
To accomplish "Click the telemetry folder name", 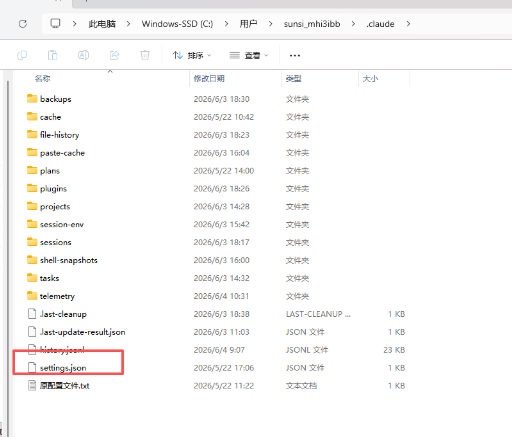I will [57, 296].
